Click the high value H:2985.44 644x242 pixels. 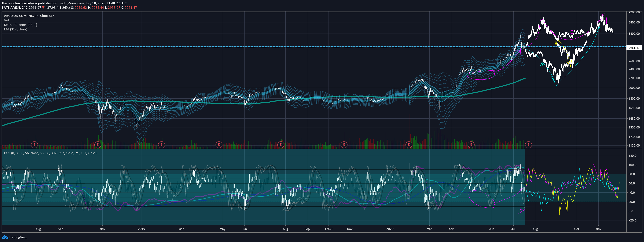pos(96,7)
